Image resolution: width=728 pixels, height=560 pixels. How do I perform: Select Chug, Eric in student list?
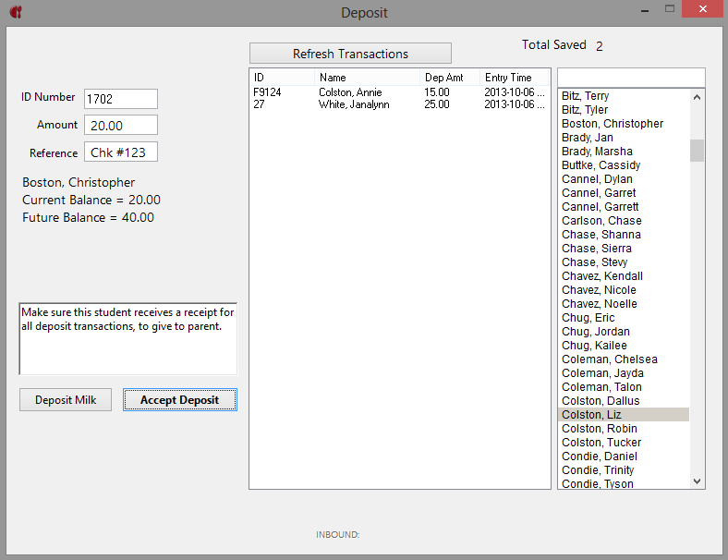coord(623,318)
